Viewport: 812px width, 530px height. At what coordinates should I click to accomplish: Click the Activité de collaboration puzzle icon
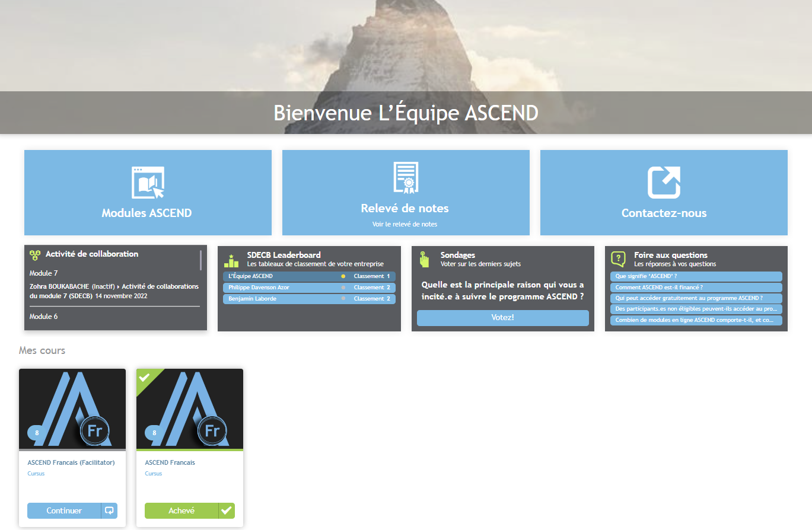tap(35, 253)
